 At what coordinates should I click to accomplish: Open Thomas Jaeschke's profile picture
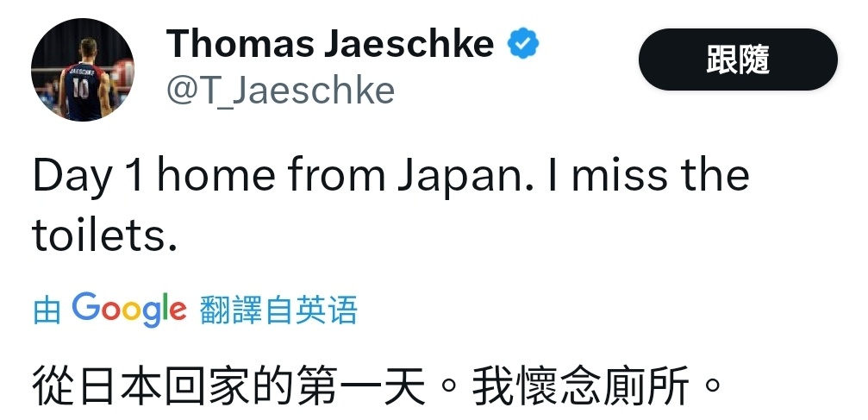pos(83,70)
